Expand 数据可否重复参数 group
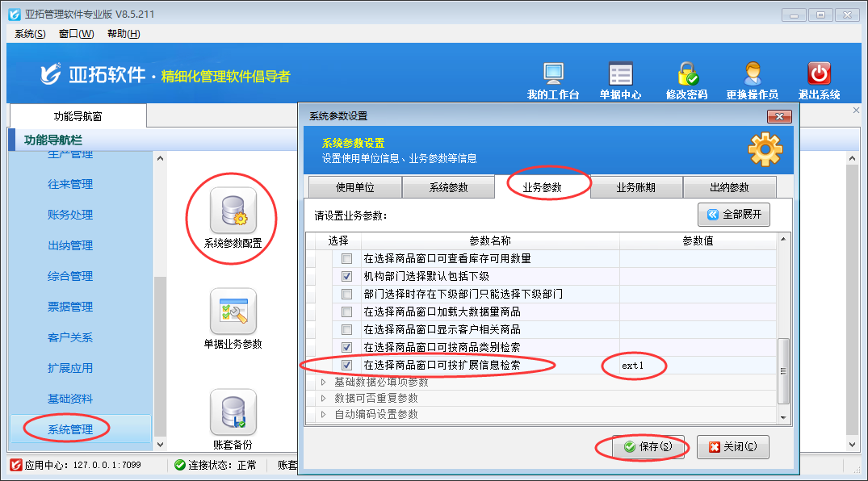Image resolution: width=868 pixels, height=481 pixels. pyautogui.click(x=324, y=398)
